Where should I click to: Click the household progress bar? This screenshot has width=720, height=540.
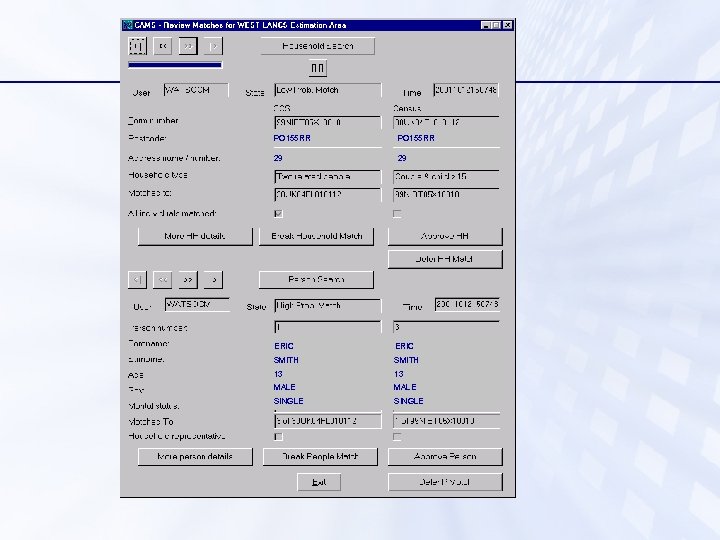[x=175, y=65]
